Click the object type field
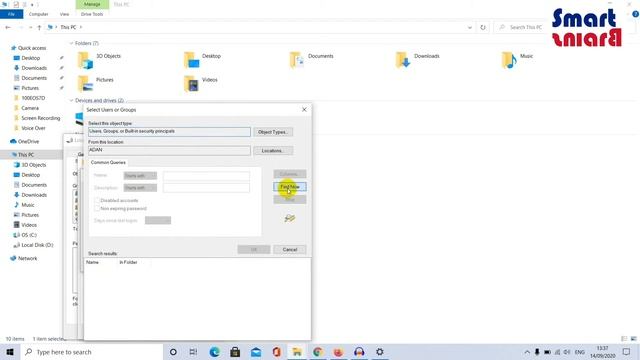The image size is (640, 360). (x=169, y=131)
